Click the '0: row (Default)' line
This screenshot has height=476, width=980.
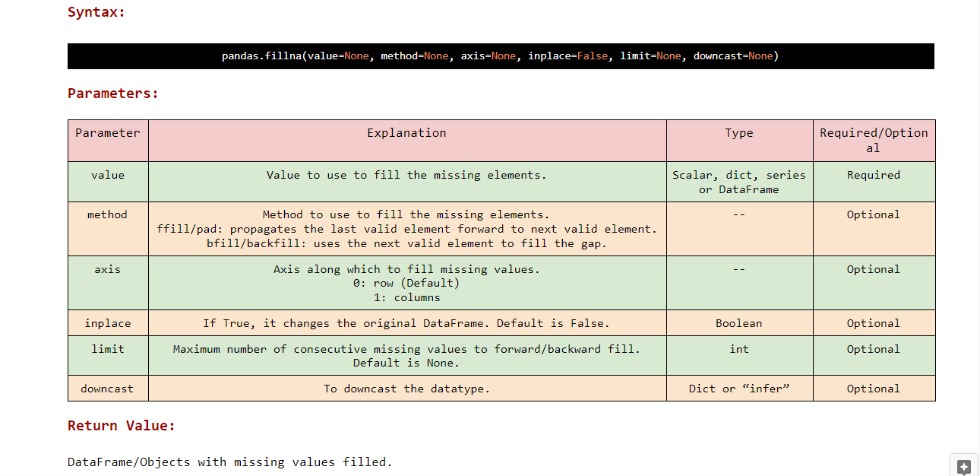click(406, 283)
